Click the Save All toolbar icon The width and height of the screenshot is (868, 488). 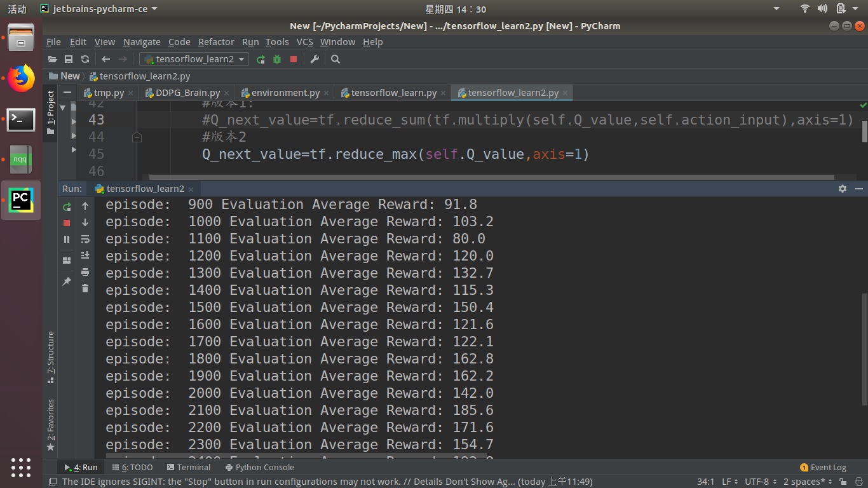(x=69, y=59)
